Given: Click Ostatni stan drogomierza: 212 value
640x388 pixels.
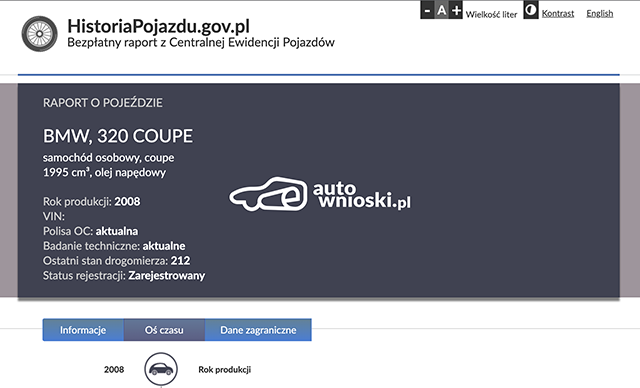Looking at the screenshot, I should click(x=116, y=260).
